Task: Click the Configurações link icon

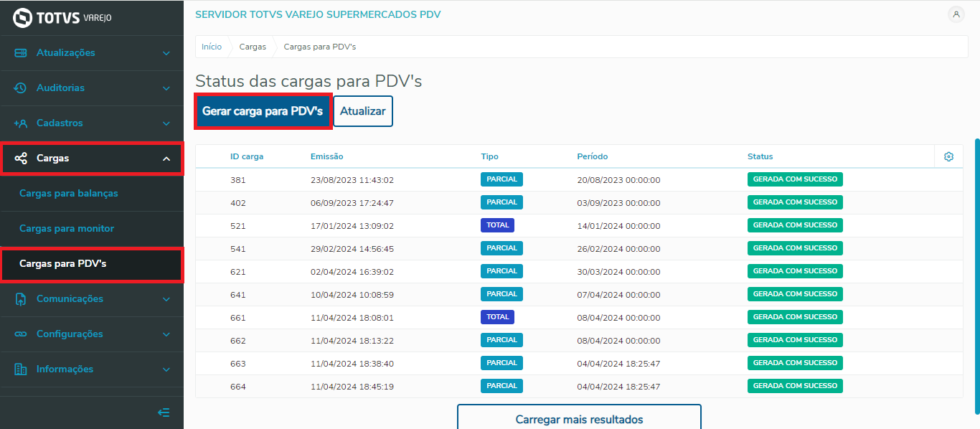Action: point(21,334)
